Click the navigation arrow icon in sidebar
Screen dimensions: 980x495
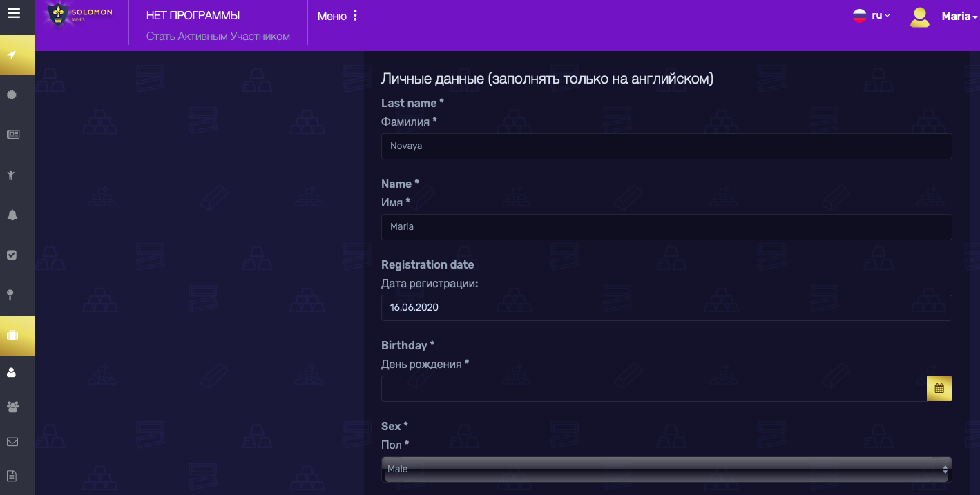point(12,55)
